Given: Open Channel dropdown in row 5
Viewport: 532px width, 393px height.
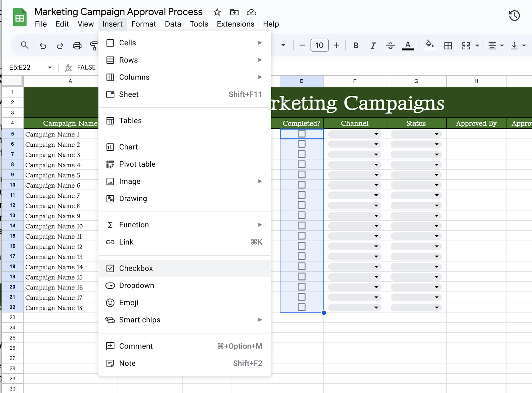Looking at the screenshot, I should (354, 134).
